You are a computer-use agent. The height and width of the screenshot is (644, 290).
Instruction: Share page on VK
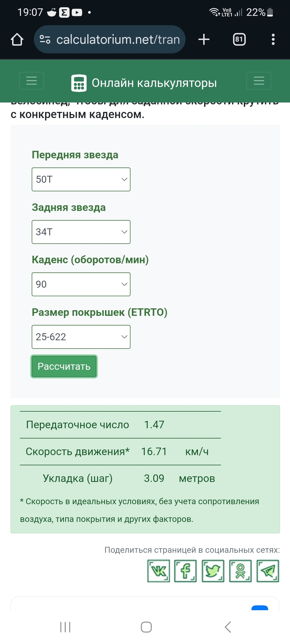pyautogui.click(x=158, y=571)
